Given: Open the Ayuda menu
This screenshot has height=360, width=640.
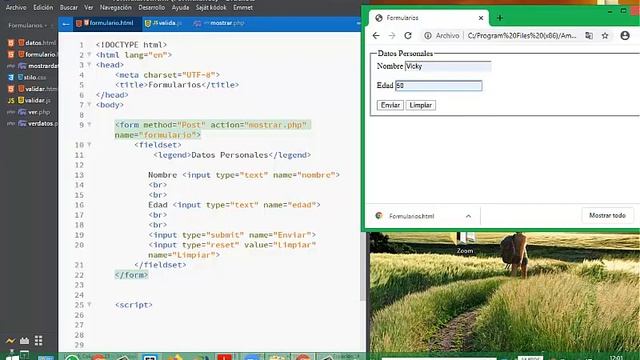Looking at the screenshot, I should (180, 7).
